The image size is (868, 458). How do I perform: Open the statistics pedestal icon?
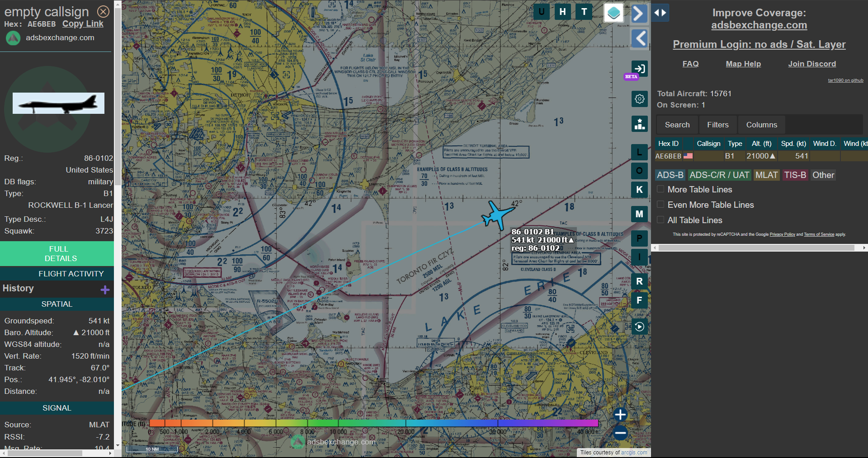639,124
